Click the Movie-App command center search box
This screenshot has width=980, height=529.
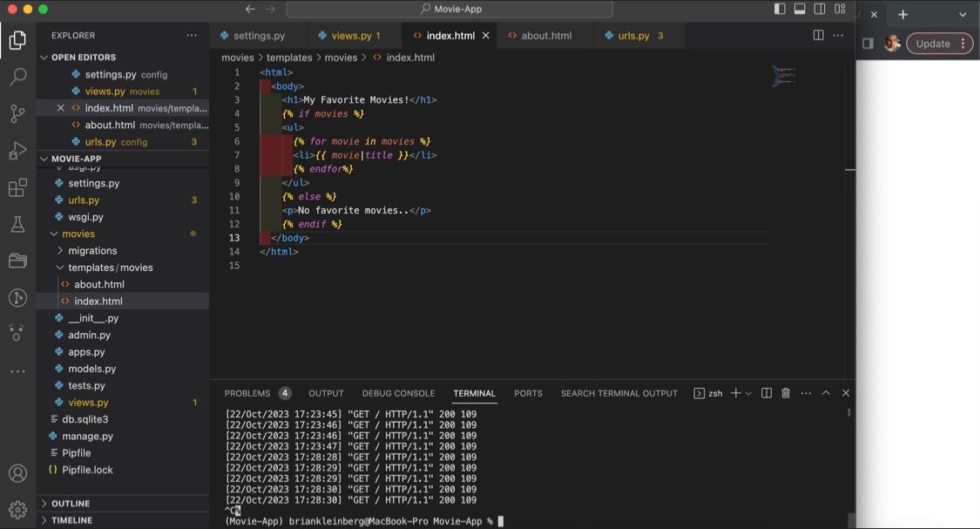click(x=449, y=9)
